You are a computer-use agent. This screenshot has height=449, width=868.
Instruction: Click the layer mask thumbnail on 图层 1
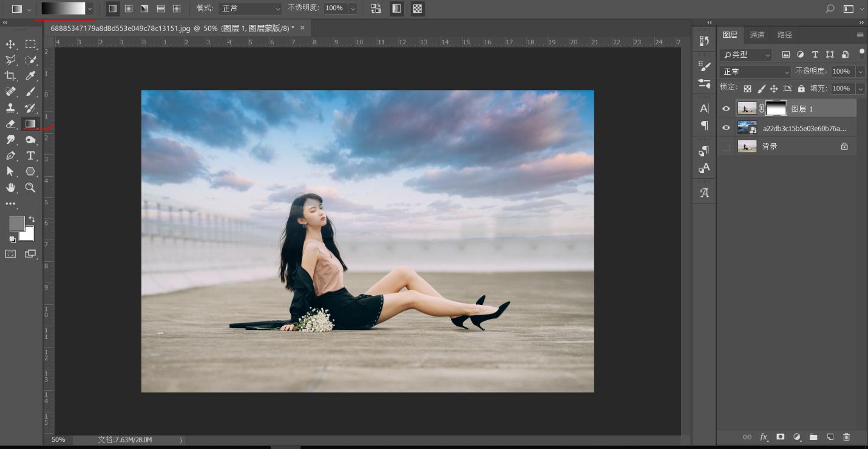click(776, 108)
